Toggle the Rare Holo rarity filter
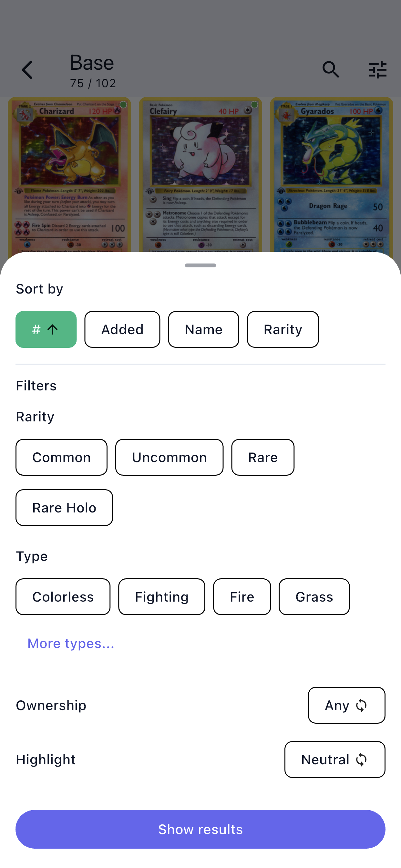Screen dimensions: 401x868 click(x=64, y=508)
